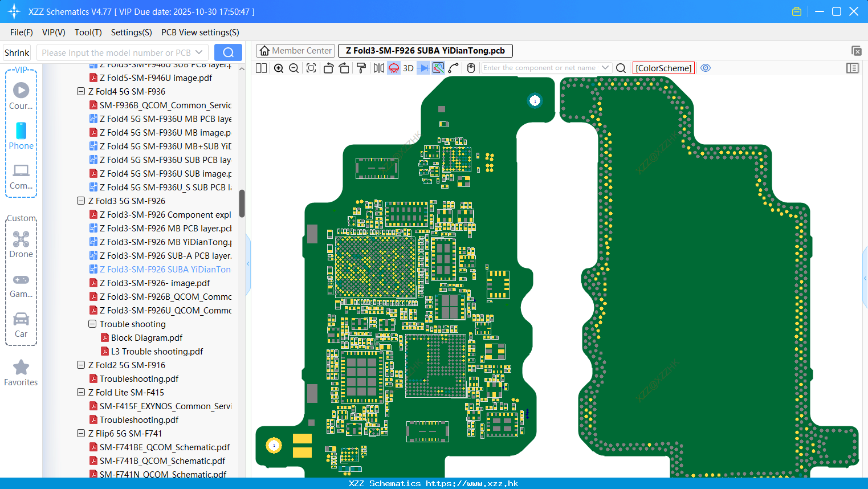Viewport: 868px width, 489px height.
Task: Open the component or net name dropdown
Action: pos(605,68)
